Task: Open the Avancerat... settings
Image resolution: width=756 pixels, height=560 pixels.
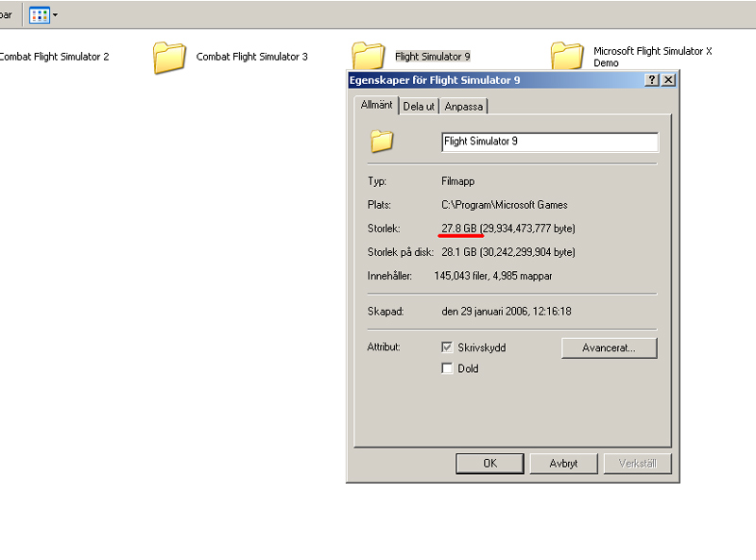Action: coord(609,348)
